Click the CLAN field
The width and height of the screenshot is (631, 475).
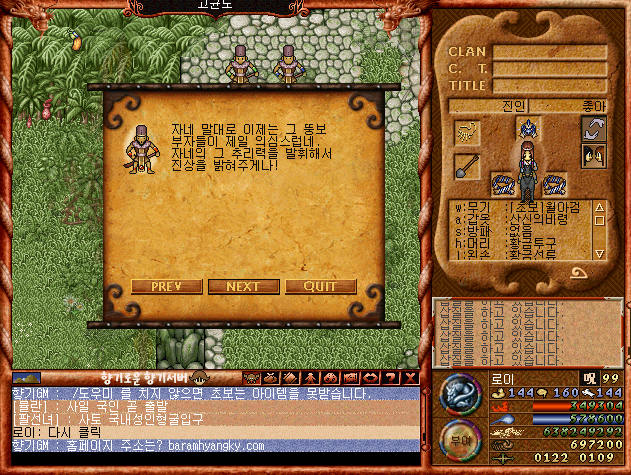tap(550, 52)
